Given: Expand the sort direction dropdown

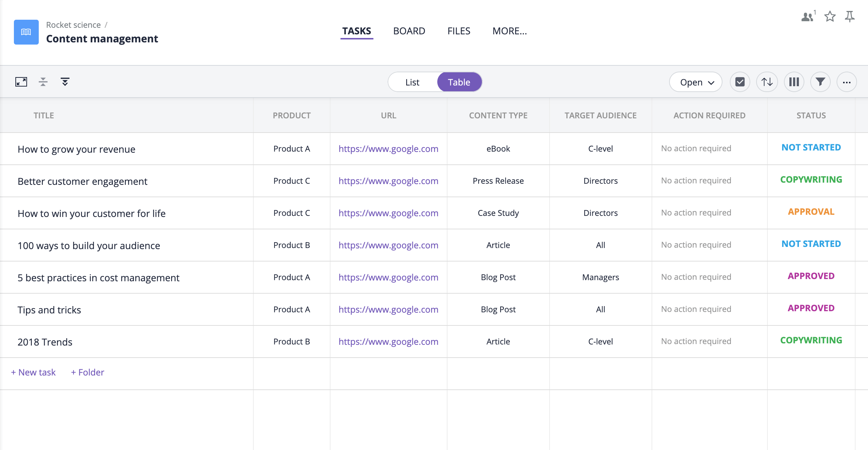Looking at the screenshot, I should click(767, 82).
